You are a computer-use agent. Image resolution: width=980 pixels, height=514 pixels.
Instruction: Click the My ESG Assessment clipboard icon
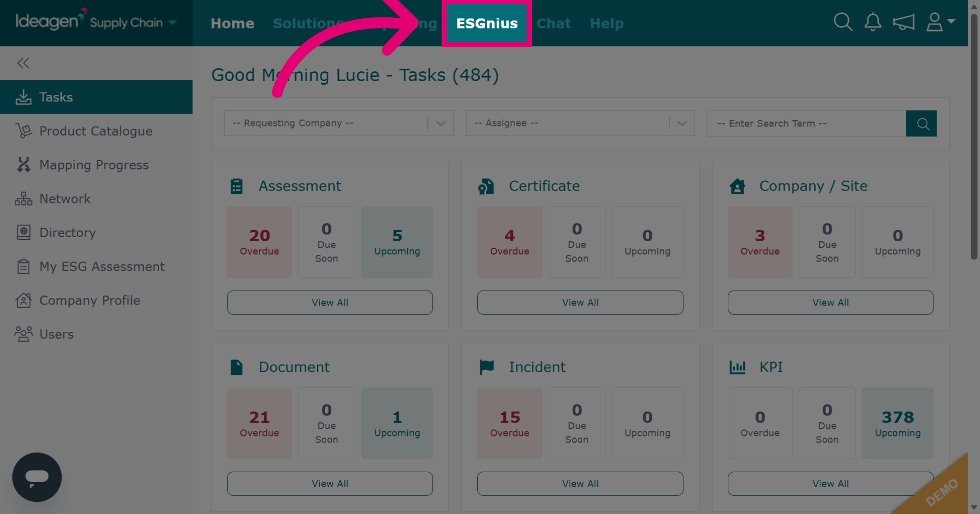pyautogui.click(x=23, y=267)
